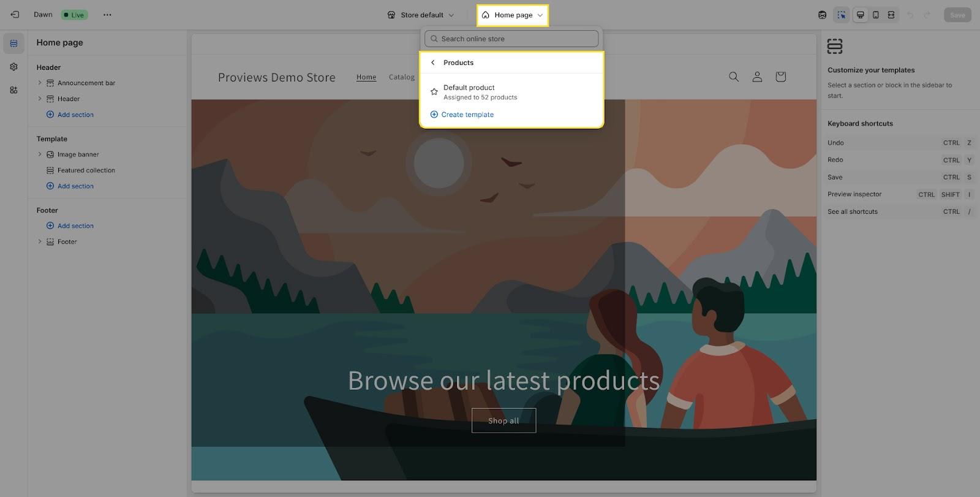
Task: Switch to desktop preview view
Action: [860, 15]
